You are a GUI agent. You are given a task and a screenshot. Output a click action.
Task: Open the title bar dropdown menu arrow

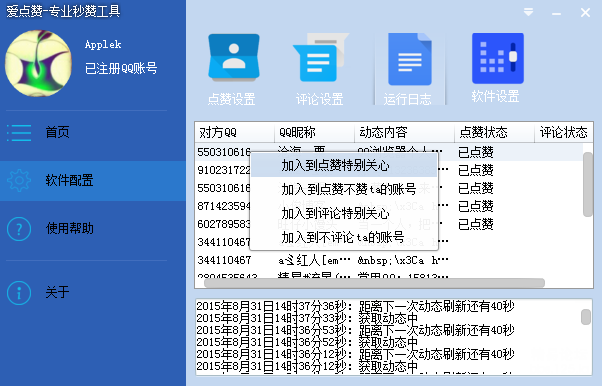click(528, 12)
